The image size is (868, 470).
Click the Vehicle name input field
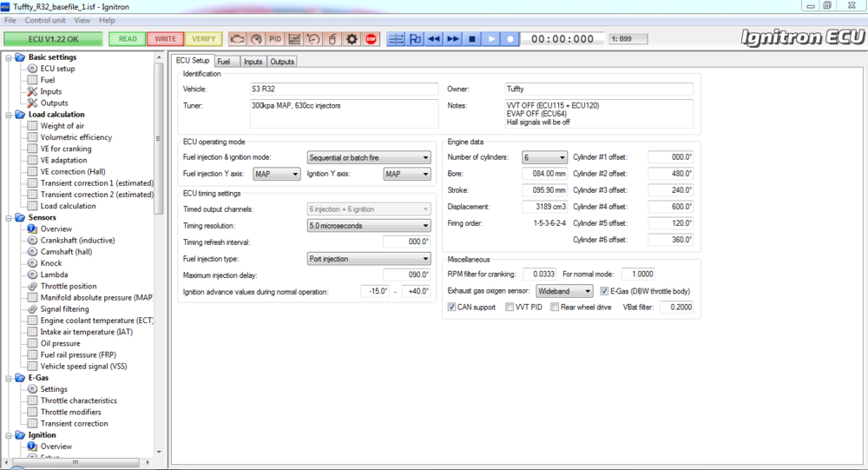point(344,89)
